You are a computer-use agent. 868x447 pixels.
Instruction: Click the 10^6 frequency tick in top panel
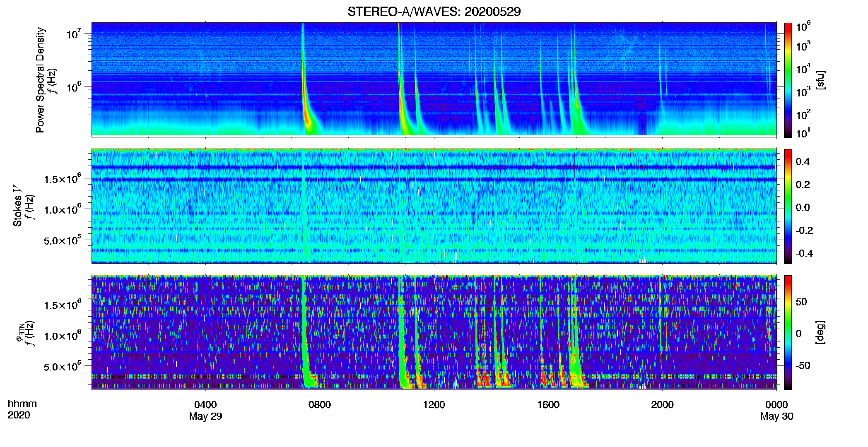[74, 87]
